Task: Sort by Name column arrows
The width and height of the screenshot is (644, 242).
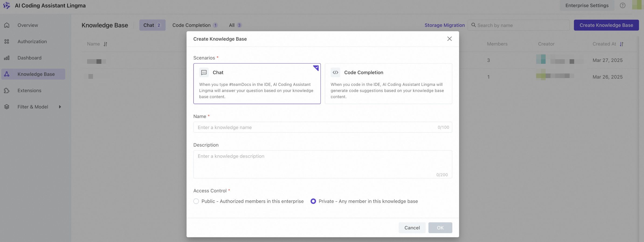Action: [x=105, y=44]
